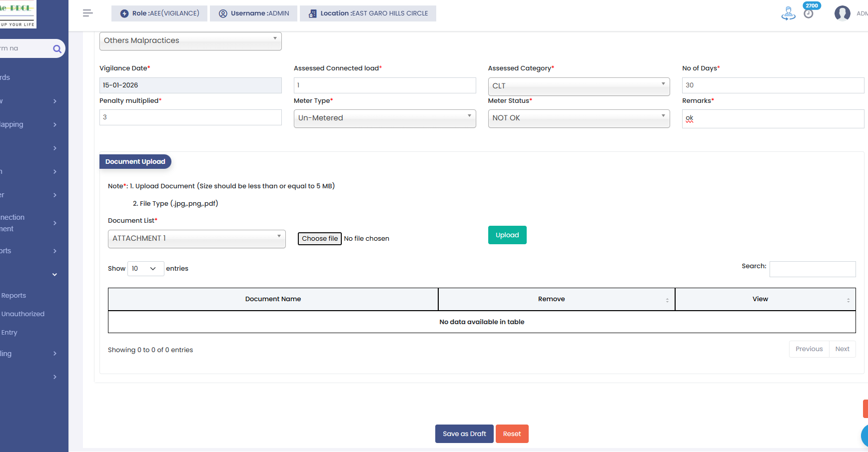The height and width of the screenshot is (452, 868).
Task: Change the Show entries count dropdown
Action: [x=145, y=269]
